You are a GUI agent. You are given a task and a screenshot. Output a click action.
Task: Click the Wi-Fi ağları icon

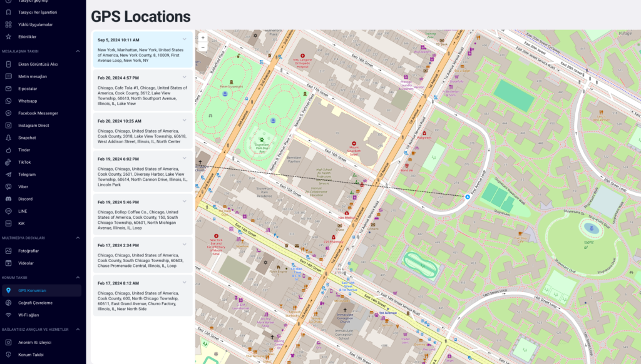pos(8,315)
